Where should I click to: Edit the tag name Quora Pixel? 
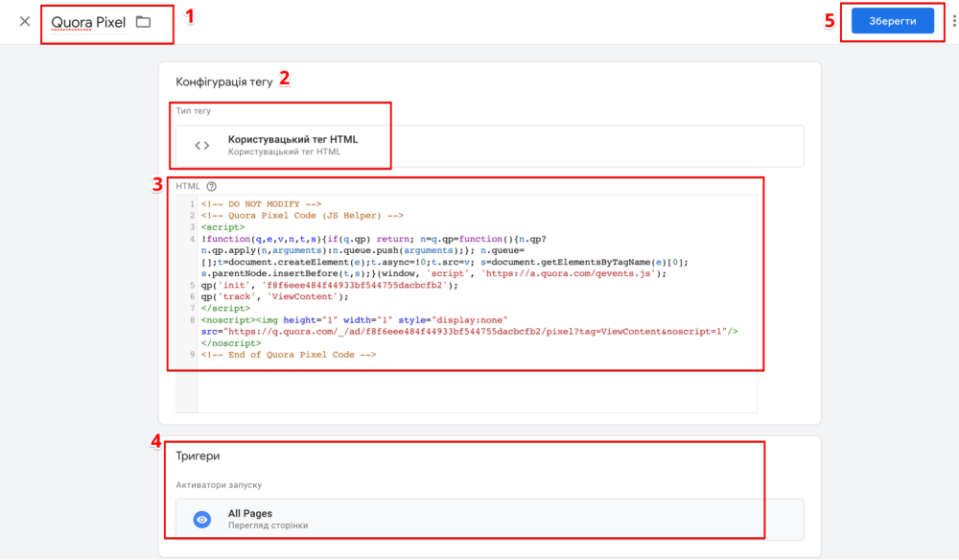(x=88, y=22)
